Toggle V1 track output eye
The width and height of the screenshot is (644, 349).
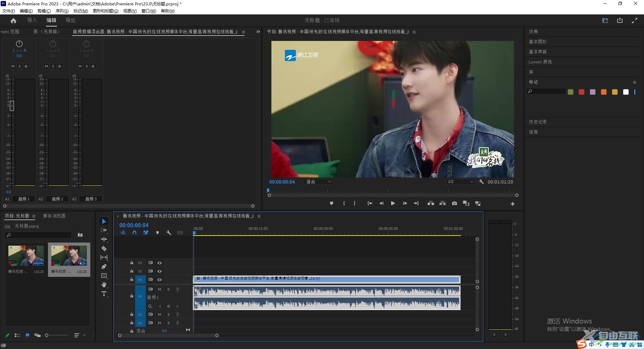pyautogui.click(x=160, y=280)
